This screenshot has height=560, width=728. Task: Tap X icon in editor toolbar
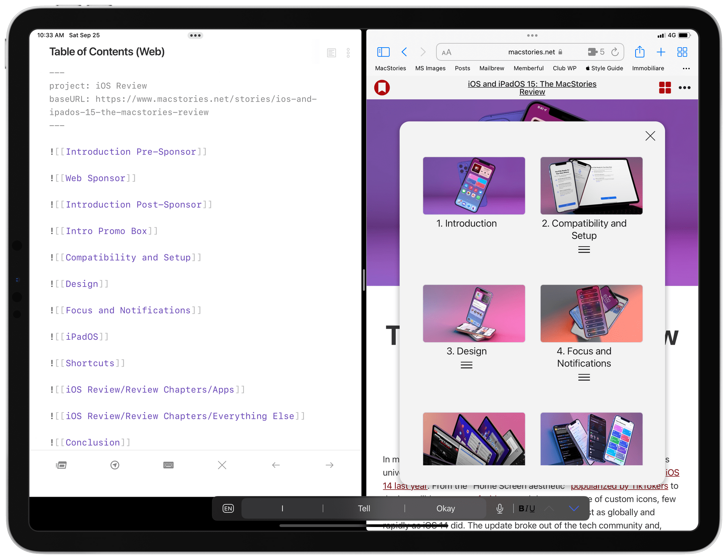(x=222, y=465)
